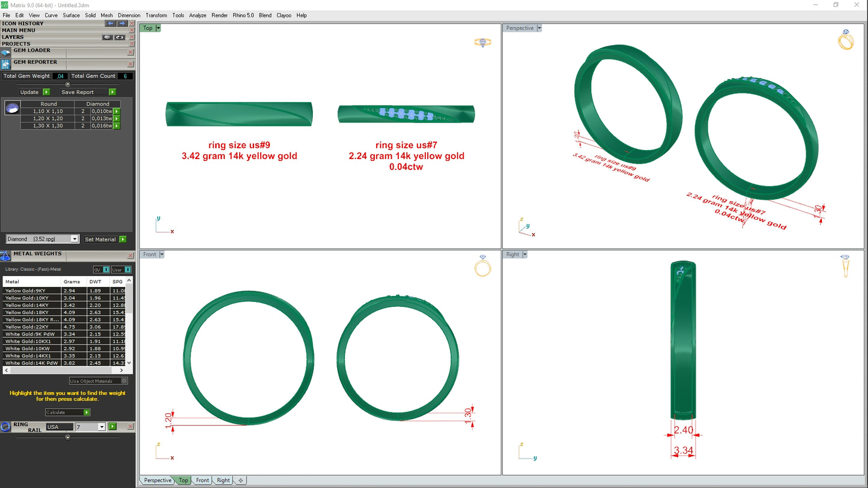Click green arrow beside Ring Rail size
The height and width of the screenshot is (488, 868).
(x=112, y=427)
